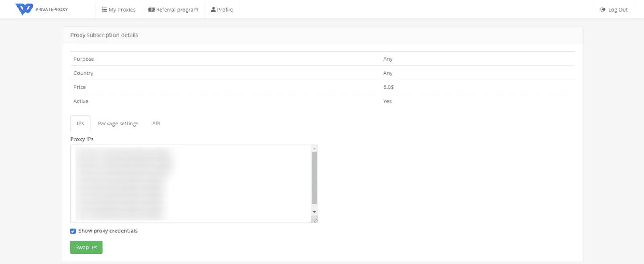
Task: Open the Referral program page
Action: (173, 10)
